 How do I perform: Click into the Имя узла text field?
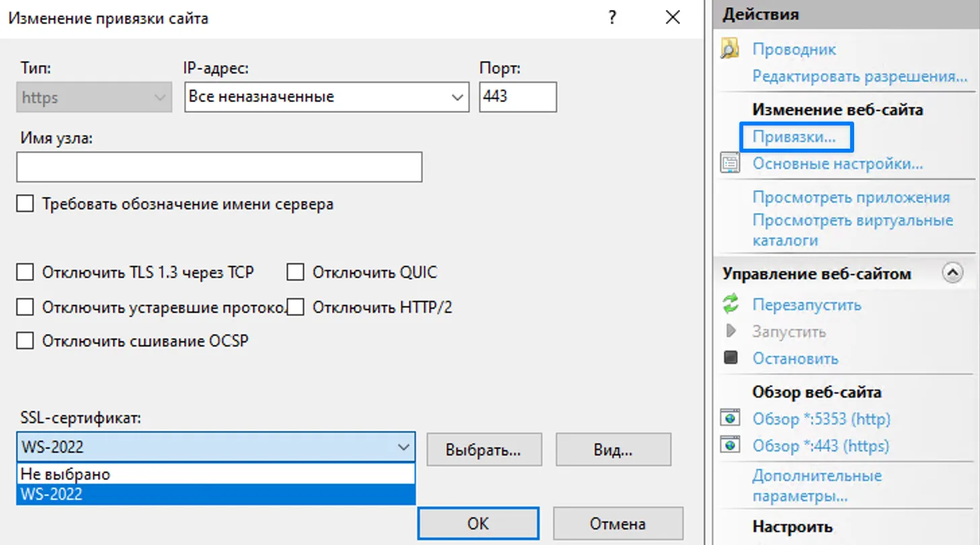point(219,167)
